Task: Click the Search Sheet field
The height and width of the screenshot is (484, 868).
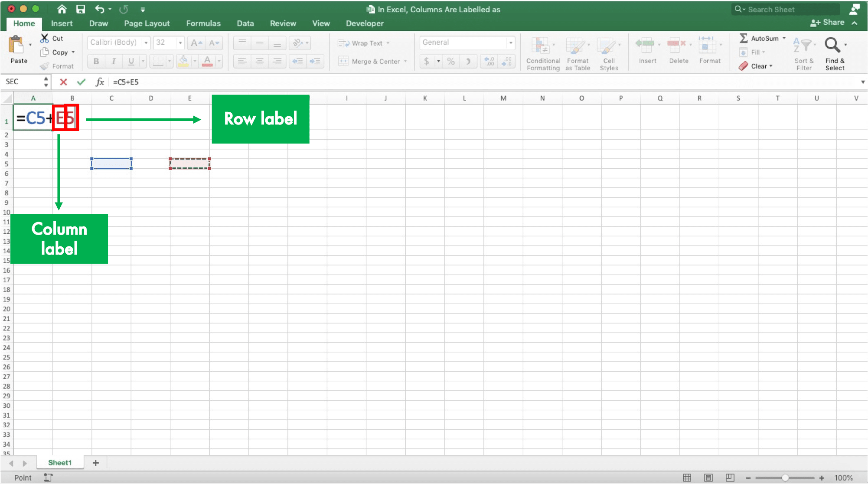Action: [x=786, y=9]
